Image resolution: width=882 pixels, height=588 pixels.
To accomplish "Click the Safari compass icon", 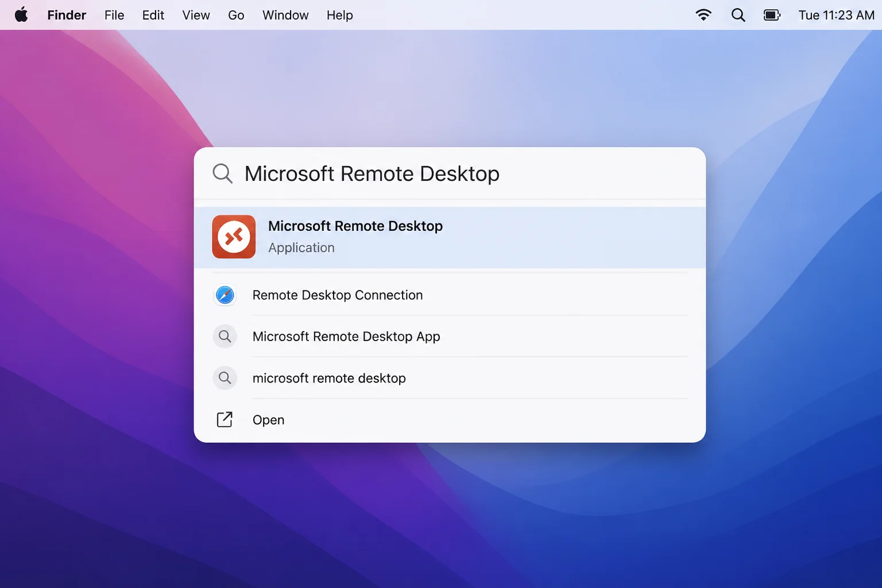I will click(x=225, y=295).
